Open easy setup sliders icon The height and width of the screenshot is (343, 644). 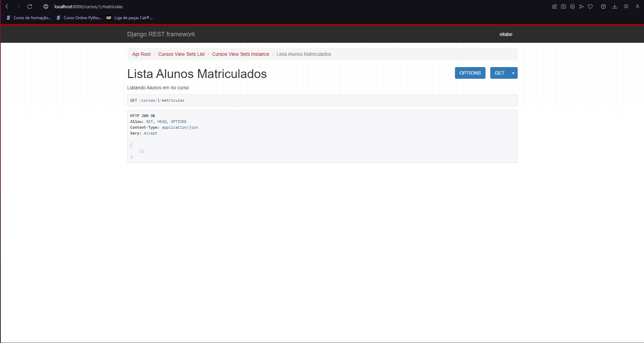coord(626,7)
